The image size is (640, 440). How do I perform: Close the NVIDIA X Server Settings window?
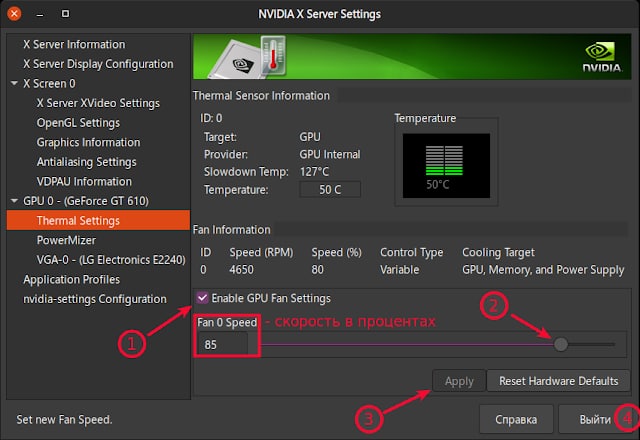(x=14, y=14)
